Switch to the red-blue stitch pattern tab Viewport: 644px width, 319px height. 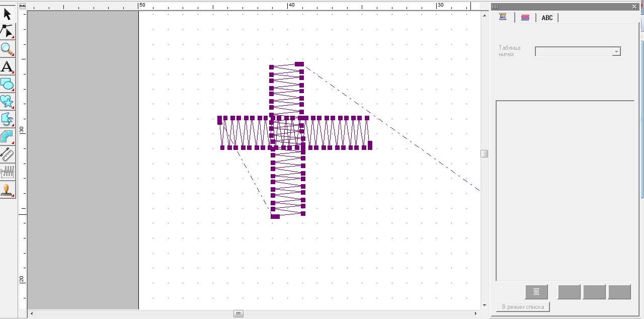[x=525, y=18]
